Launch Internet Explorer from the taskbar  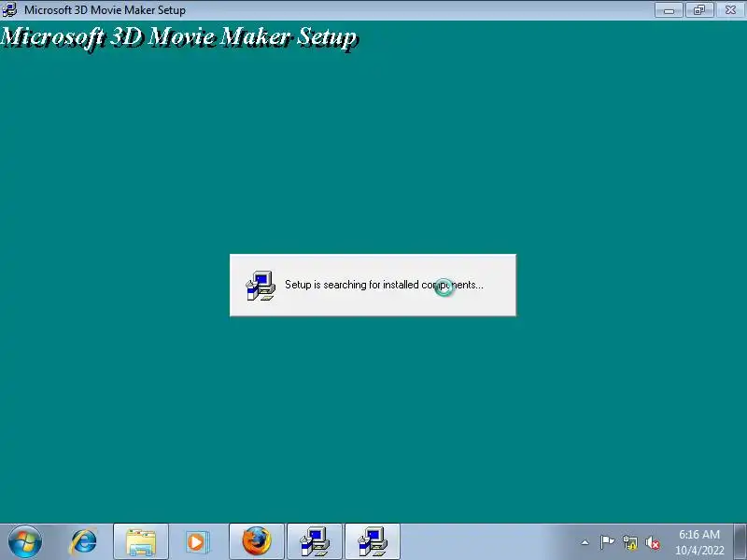84,542
